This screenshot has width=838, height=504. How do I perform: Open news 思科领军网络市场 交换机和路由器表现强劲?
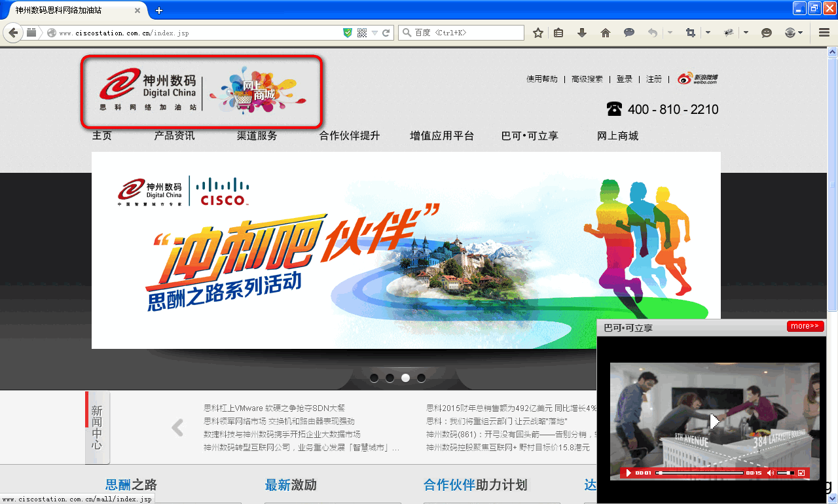point(279,421)
